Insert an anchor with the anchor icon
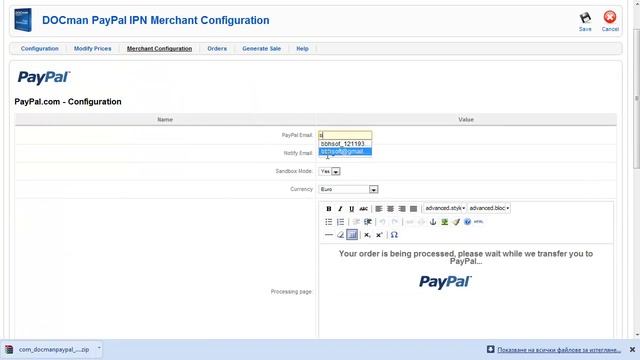Viewport: 640px width, 360px height. (x=433, y=222)
